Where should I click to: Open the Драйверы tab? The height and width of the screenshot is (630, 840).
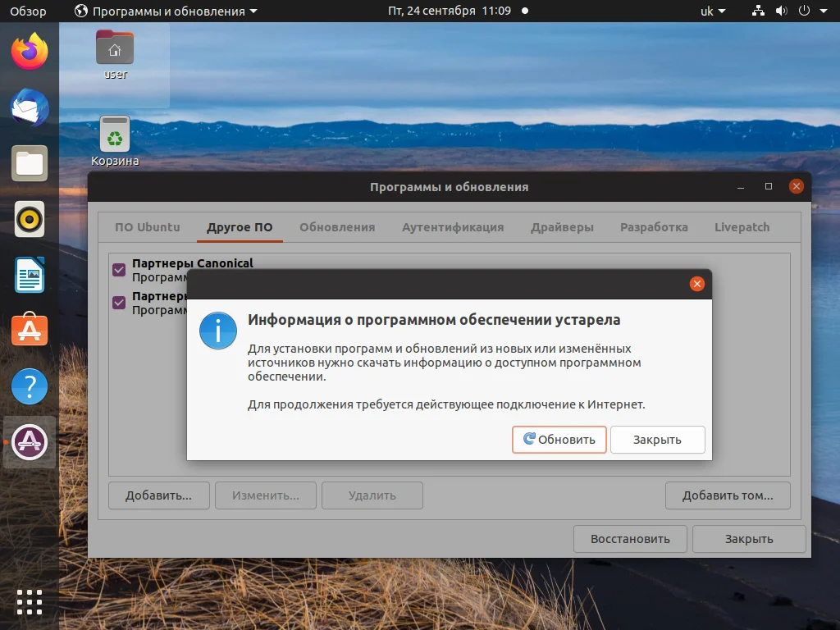click(562, 227)
